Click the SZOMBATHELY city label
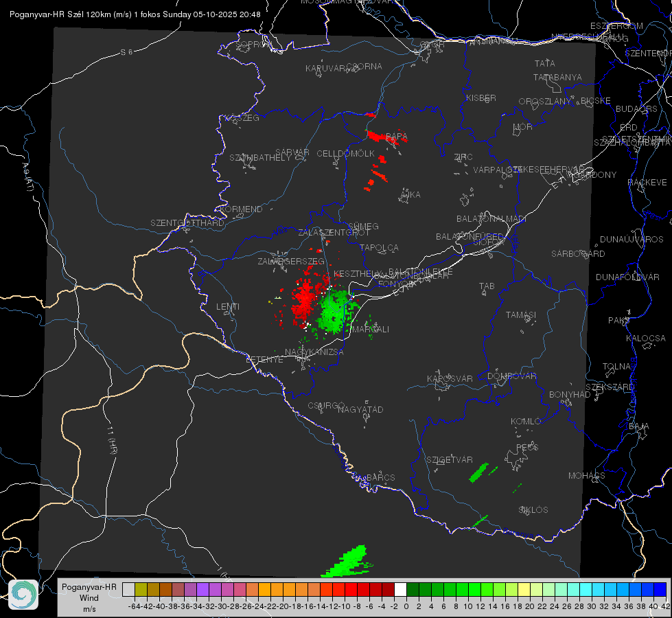Viewport: 672px width, 618px height. tap(260, 158)
